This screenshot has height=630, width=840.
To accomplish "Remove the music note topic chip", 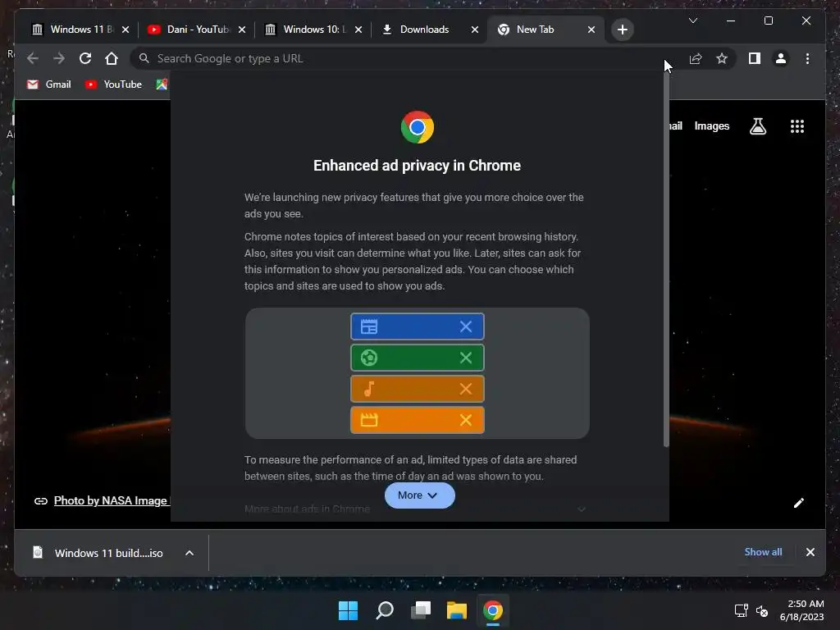I will pyautogui.click(x=466, y=388).
